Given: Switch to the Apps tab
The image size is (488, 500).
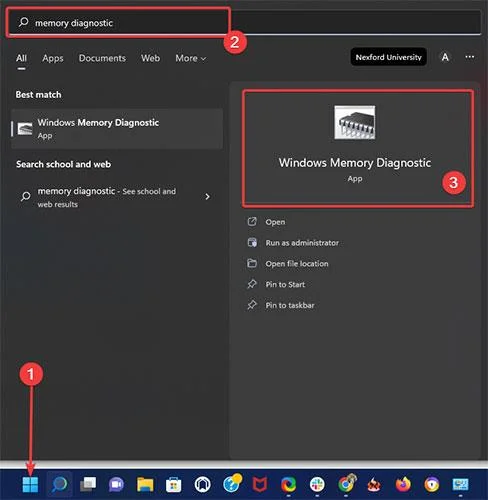Looking at the screenshot, I should (x=53, y=58).
